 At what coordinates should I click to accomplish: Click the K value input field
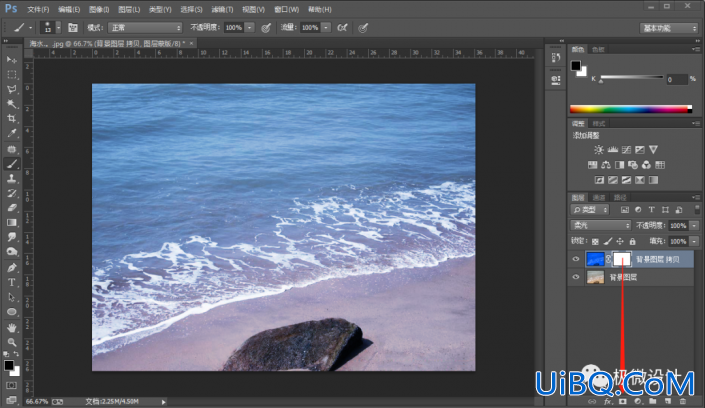(x=677, y=80)
